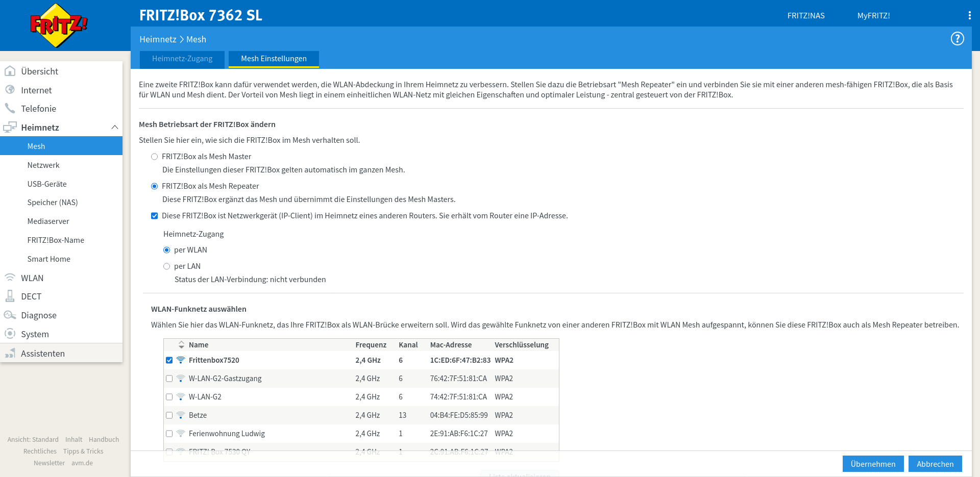Click MAC address 04:B4:FE:D5:85:99
Image resolution: width=980 pixels, height=477 pixels.
tap(459, 415)
